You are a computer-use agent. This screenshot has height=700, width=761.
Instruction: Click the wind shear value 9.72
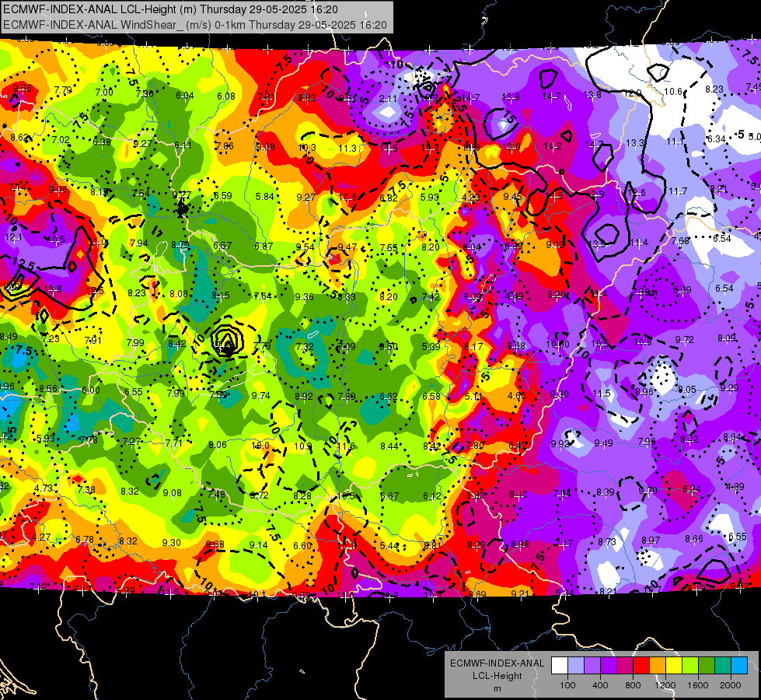(684, 340)
